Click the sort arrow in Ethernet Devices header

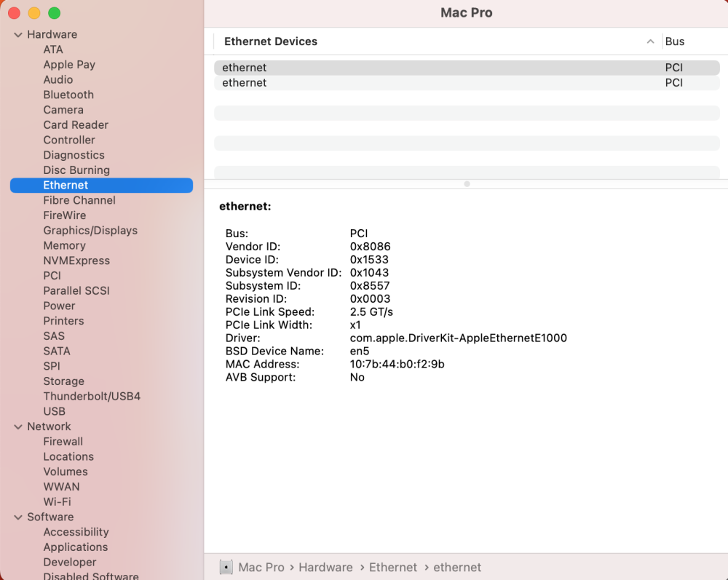(x=650, y=41)
